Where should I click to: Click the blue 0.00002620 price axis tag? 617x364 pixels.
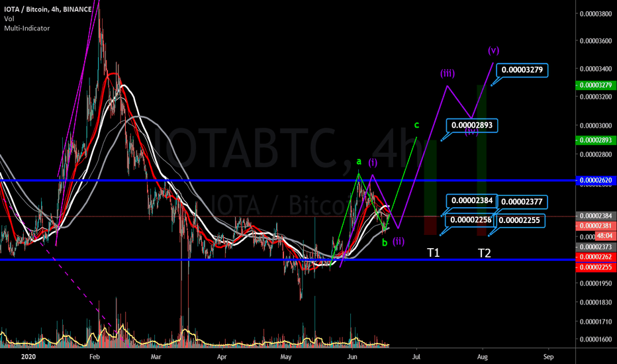click(x=596, y=180)
